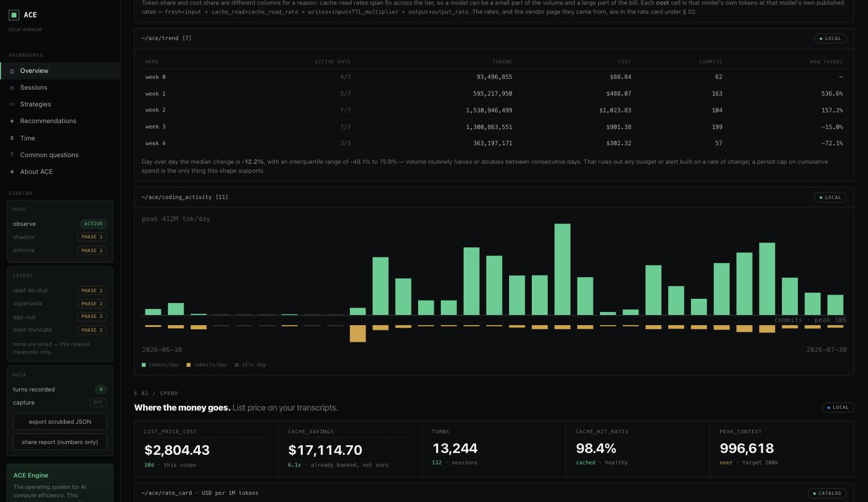The height and width of the screenshot is (502, 868).
Task: Click the ACTIVE badge next to observe
Action: click(93, 224)
